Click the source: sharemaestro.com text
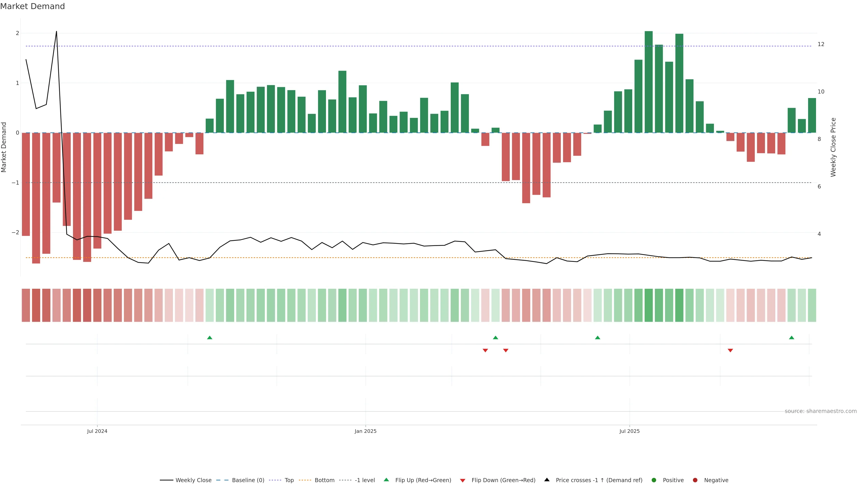The height and width of the screenshot is (488, 868). click(x=821, y=411)
